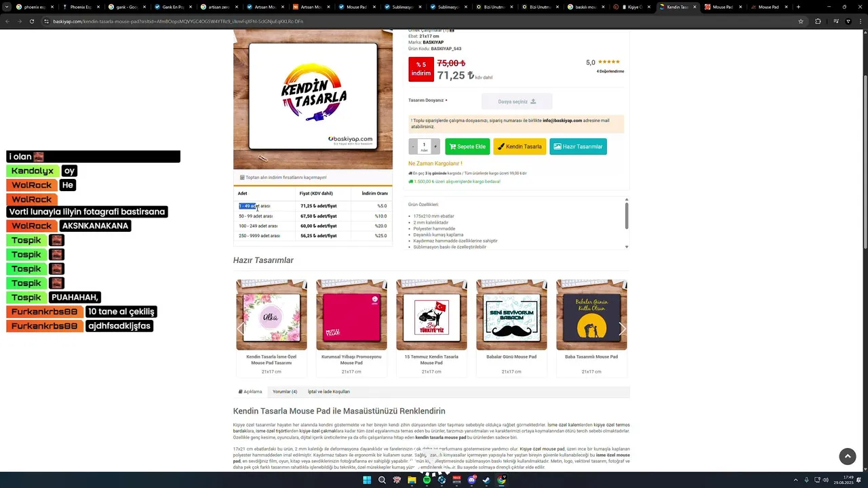Click the Furkankrbs88 '10 tane al çekiliş' message
The width and height of the screenshot is (868, 488).
click(121, 312)
